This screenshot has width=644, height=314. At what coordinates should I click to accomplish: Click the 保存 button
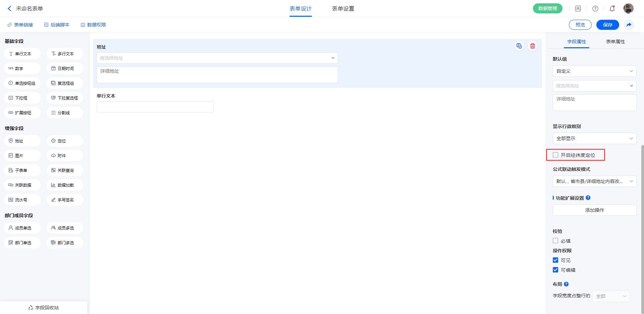607,25
